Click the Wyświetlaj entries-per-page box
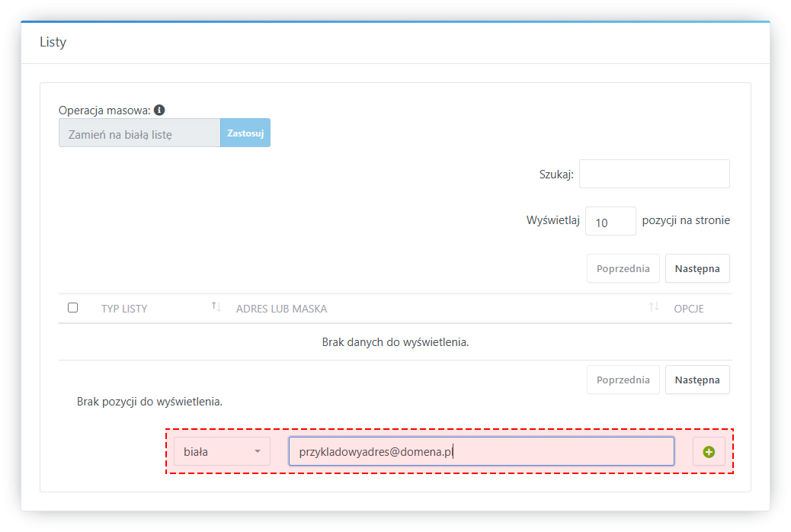791x532 pixels. pos(610,221)
